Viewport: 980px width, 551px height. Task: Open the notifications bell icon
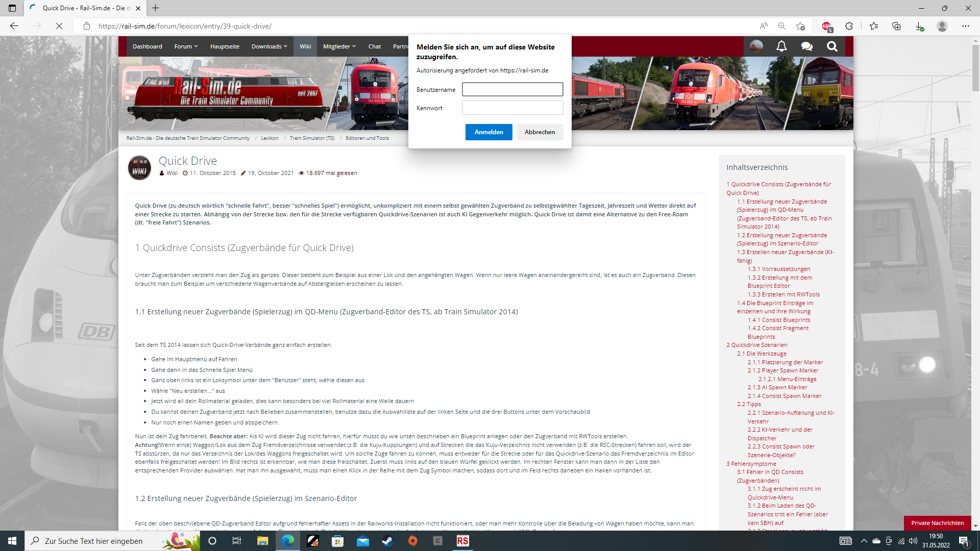pos(781,46)
